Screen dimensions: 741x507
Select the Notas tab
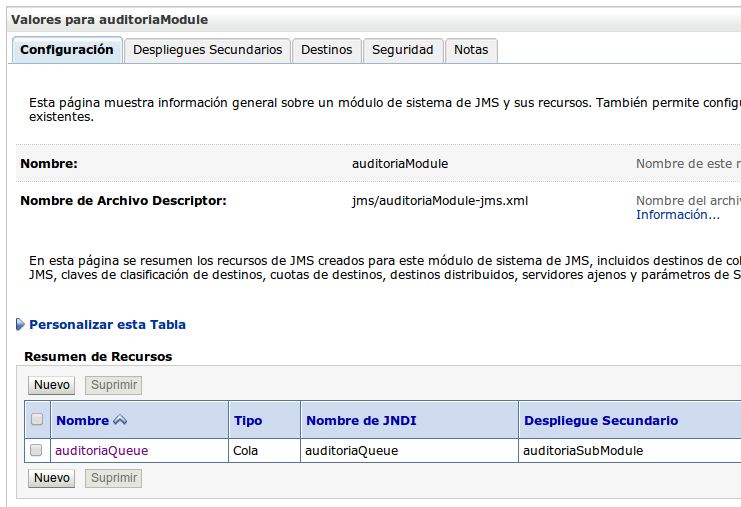(x=471, y=50)
